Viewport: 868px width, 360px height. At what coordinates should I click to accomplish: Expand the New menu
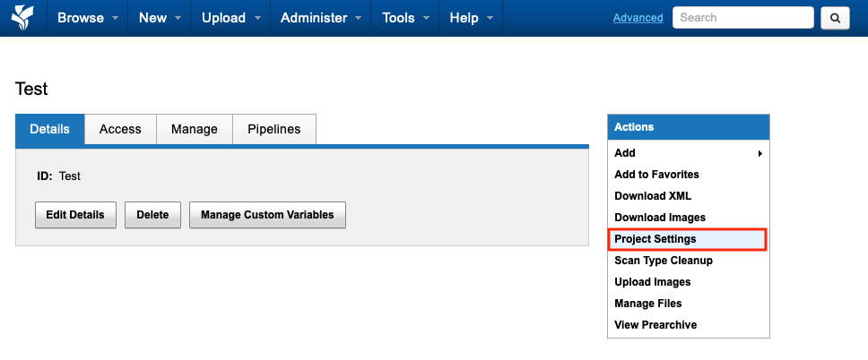point(161,18)
